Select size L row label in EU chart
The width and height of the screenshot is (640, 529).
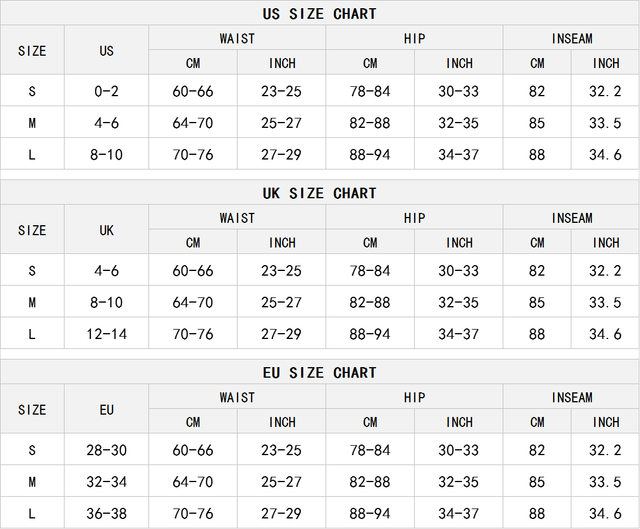(x=32, y=513)
